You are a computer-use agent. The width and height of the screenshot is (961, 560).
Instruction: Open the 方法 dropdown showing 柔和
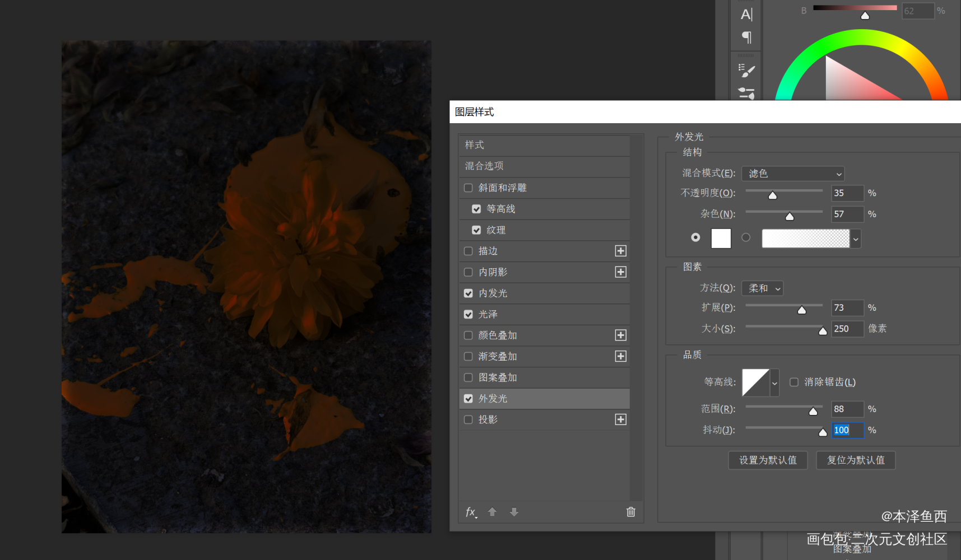[762, 288]
